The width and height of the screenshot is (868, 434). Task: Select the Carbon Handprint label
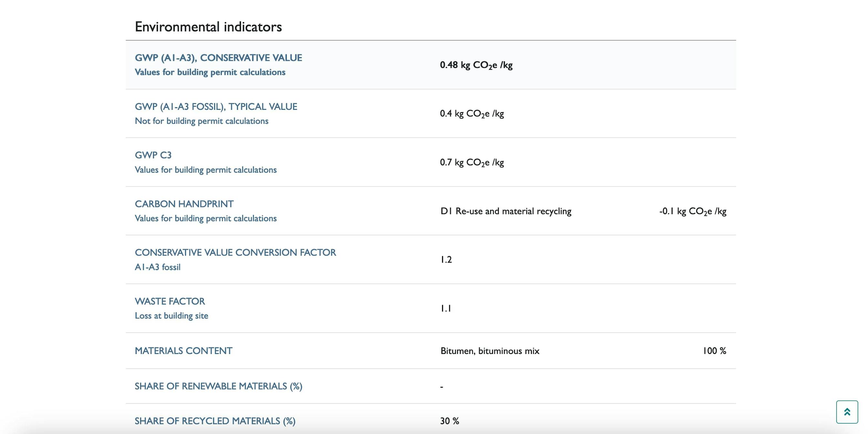184,204
